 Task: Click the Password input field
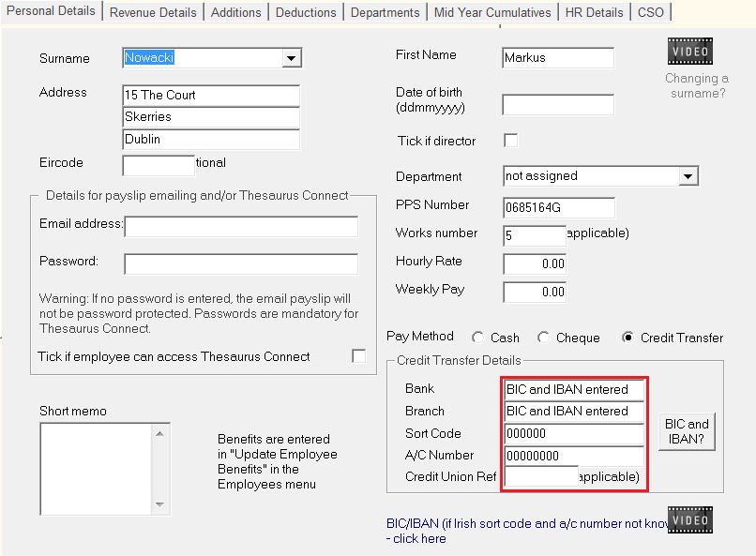click(x=241, y=264)
